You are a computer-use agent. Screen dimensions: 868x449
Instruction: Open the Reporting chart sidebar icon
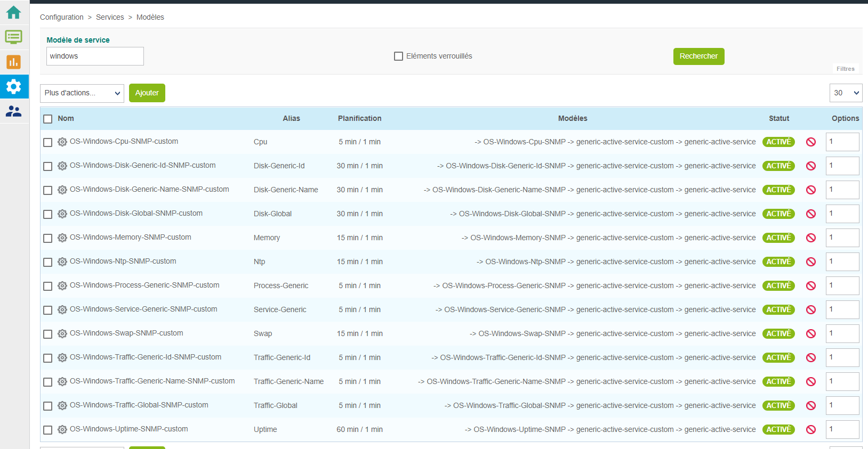tap(14, 62)
